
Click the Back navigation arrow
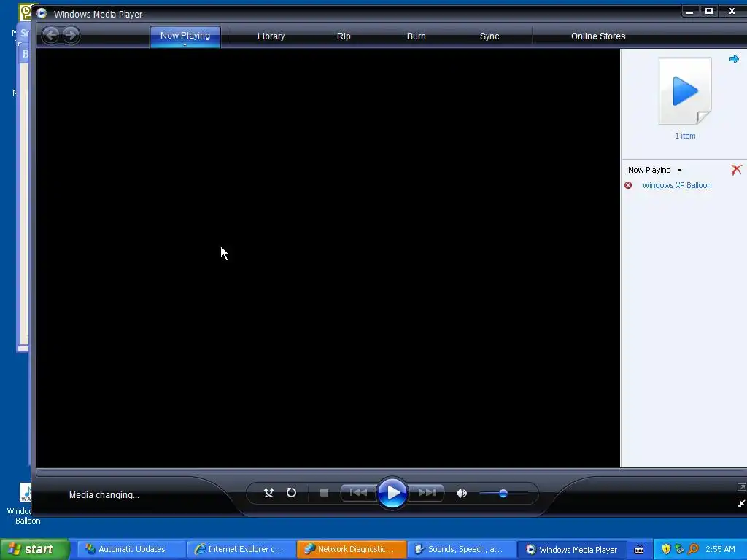point(51,35)
